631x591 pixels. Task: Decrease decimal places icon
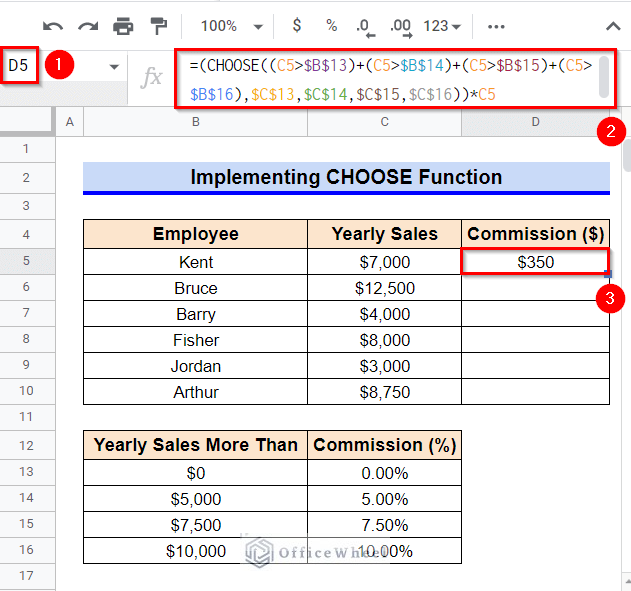(364, 26)
